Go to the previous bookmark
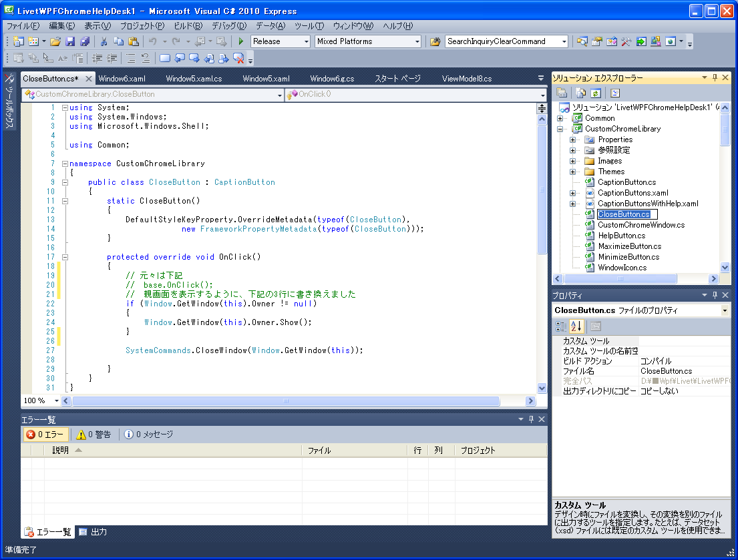Image resolution: width=738 pixels, height=560 pixels. click(x=179, y=58)
